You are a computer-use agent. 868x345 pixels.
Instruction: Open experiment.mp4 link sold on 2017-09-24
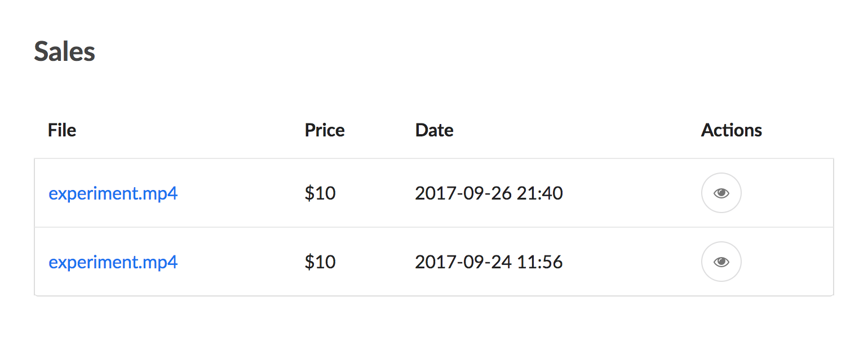(113, 262)
